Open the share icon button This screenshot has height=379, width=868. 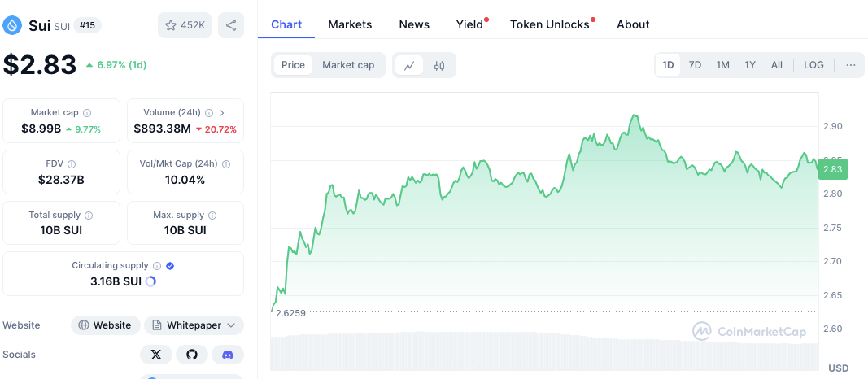[x=231, y=25]
